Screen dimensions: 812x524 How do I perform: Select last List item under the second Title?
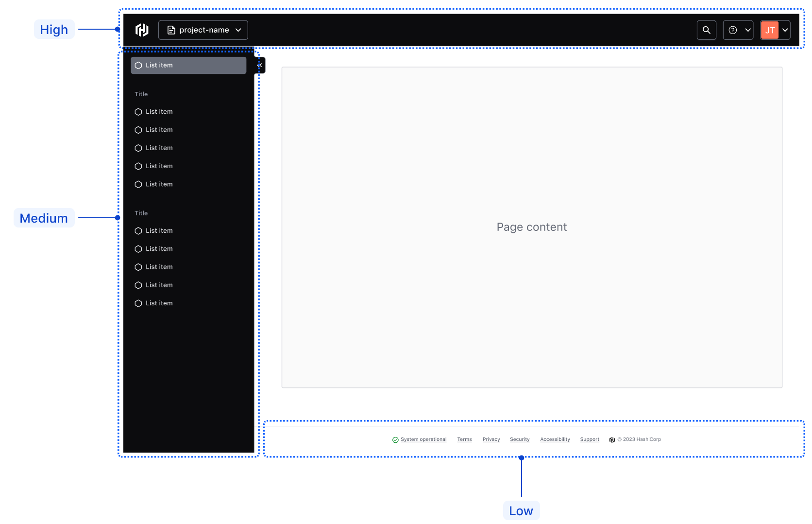159,303
